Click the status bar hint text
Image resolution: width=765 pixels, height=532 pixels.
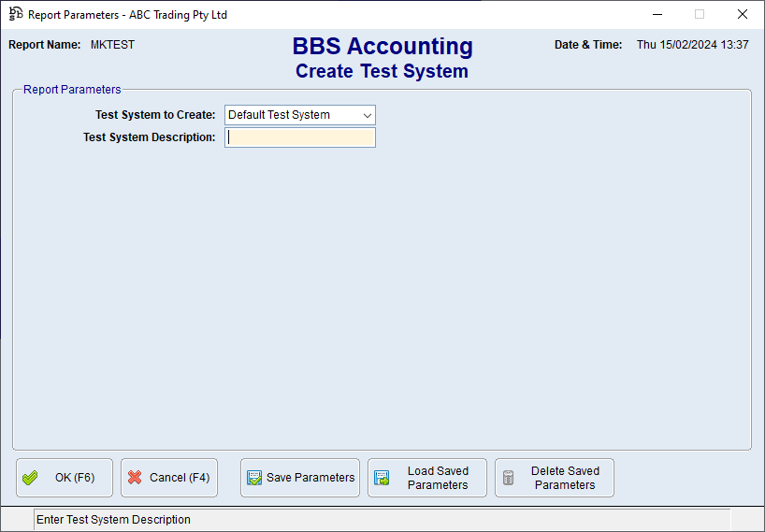point(113,520)
